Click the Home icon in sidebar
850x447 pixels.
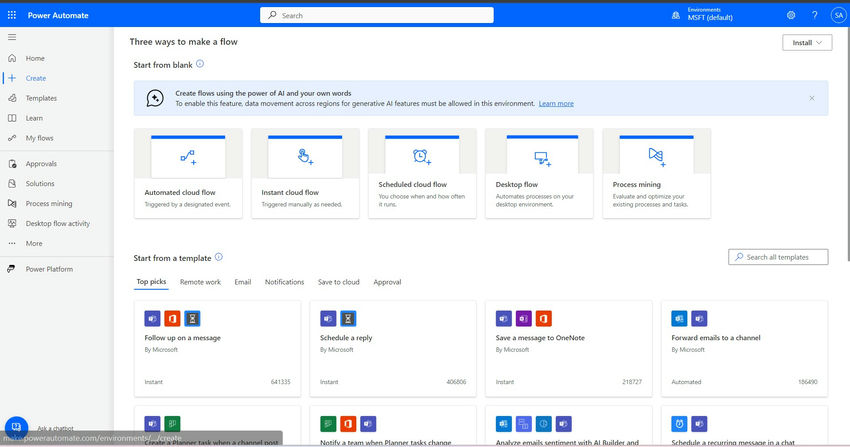click(12, 58)
